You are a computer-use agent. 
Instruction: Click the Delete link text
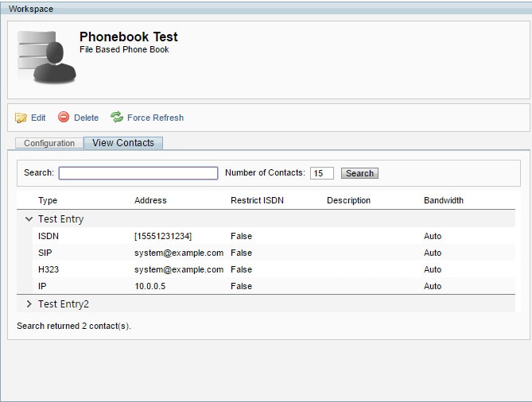[x=86, y=118]
